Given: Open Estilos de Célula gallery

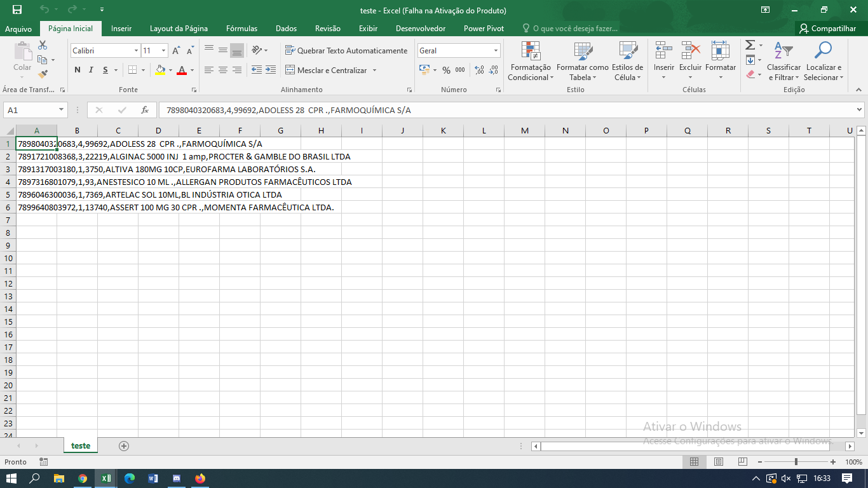Looking at the screenshot, I should click(x=628, y=62).
